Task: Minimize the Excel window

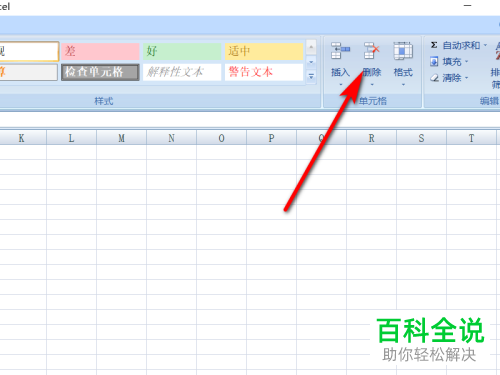Action: [468, 6]
